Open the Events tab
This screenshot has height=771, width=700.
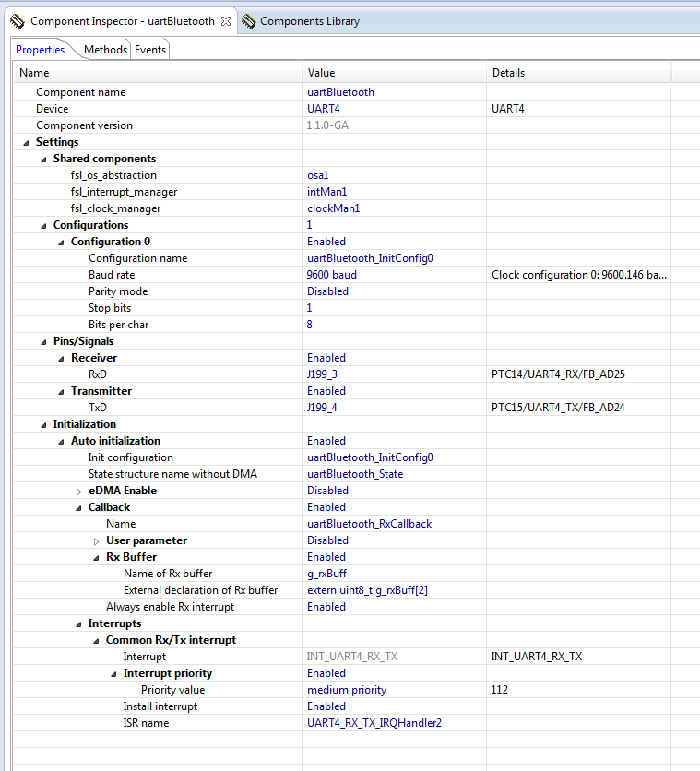click(150, 50)
